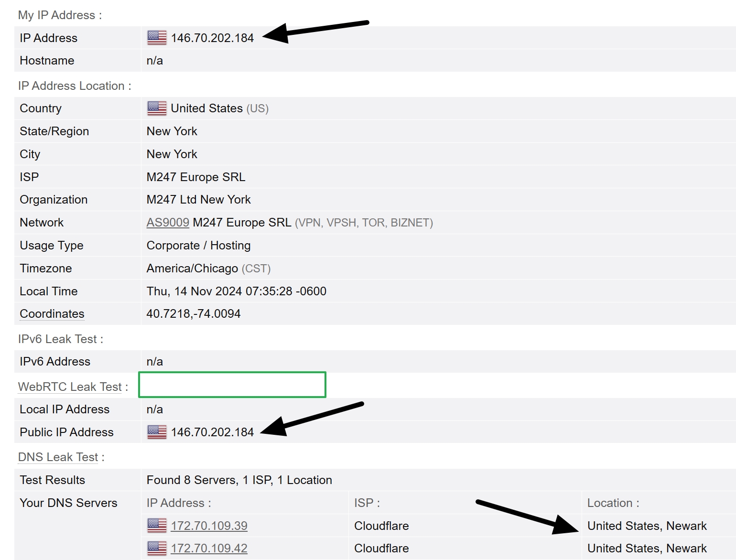Click the Cloudflare ISP entry
This screenshot has width=736, height=560.
point(381,525)
